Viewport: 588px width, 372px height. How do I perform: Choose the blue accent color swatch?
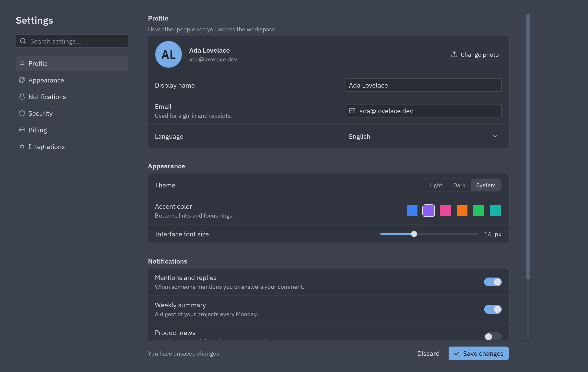pos(412,211)
